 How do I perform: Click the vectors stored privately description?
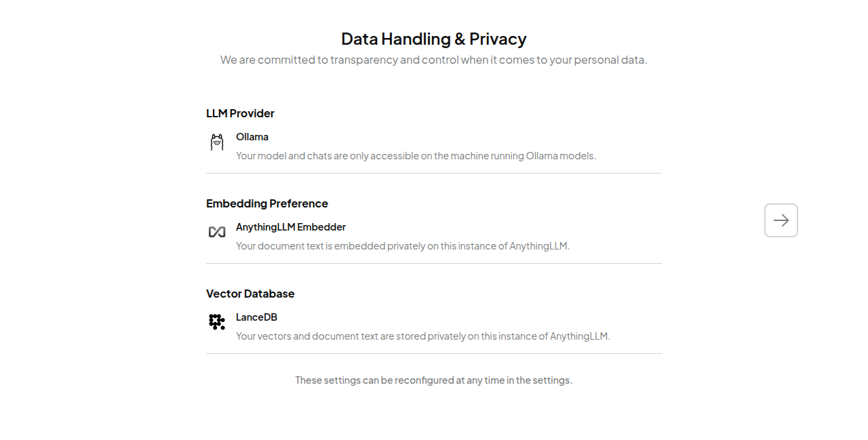click(422, 336)
